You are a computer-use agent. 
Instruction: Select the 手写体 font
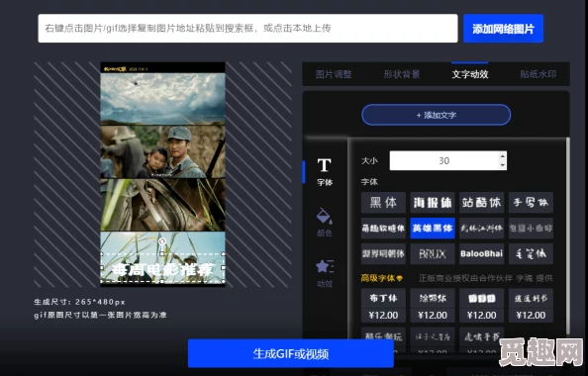click(531, 203)
